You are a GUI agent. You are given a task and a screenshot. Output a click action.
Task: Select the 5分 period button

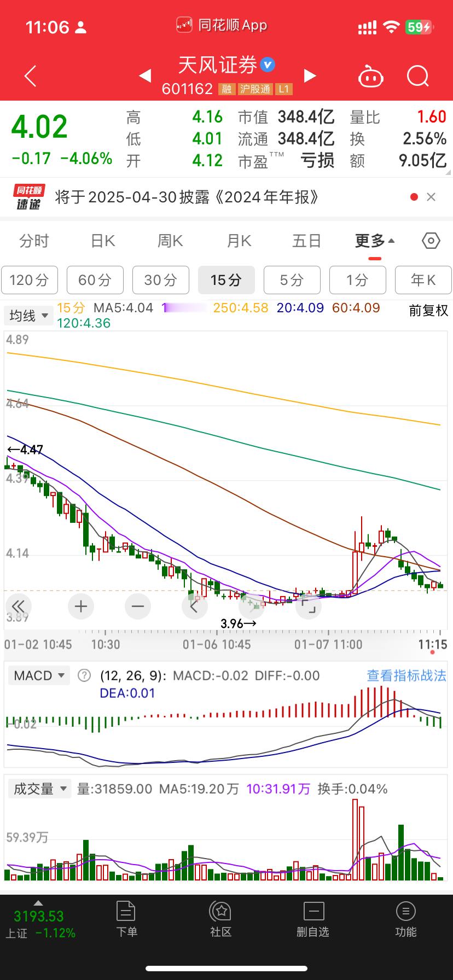[x=292, y=280]
